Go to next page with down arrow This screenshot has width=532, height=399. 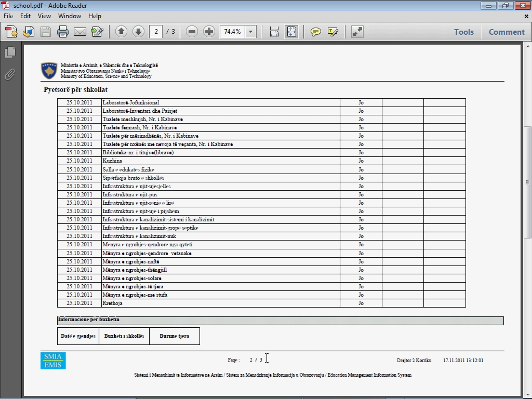(x=138, y=31)
